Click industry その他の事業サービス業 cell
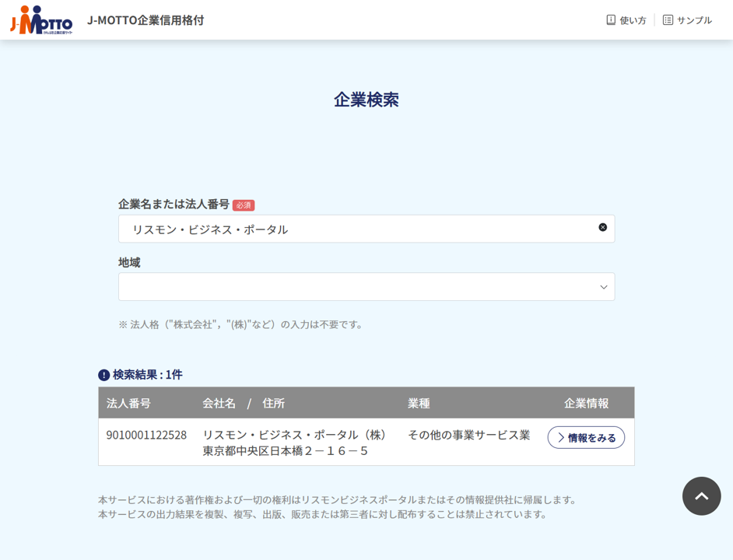733x560 pixels. (469, 436)
